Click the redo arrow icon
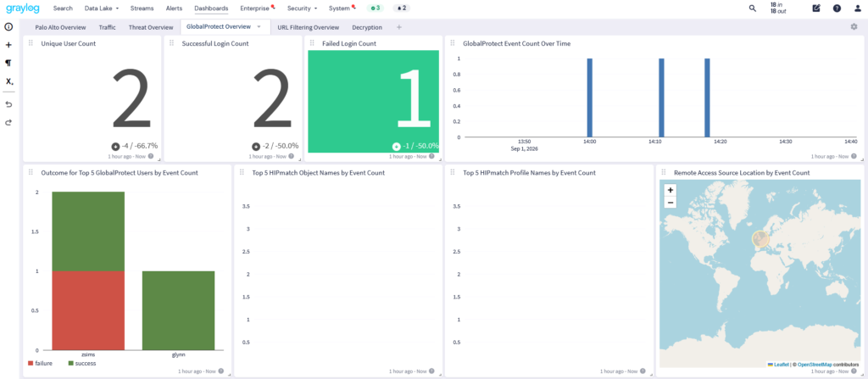 click(x=8, y=122)
